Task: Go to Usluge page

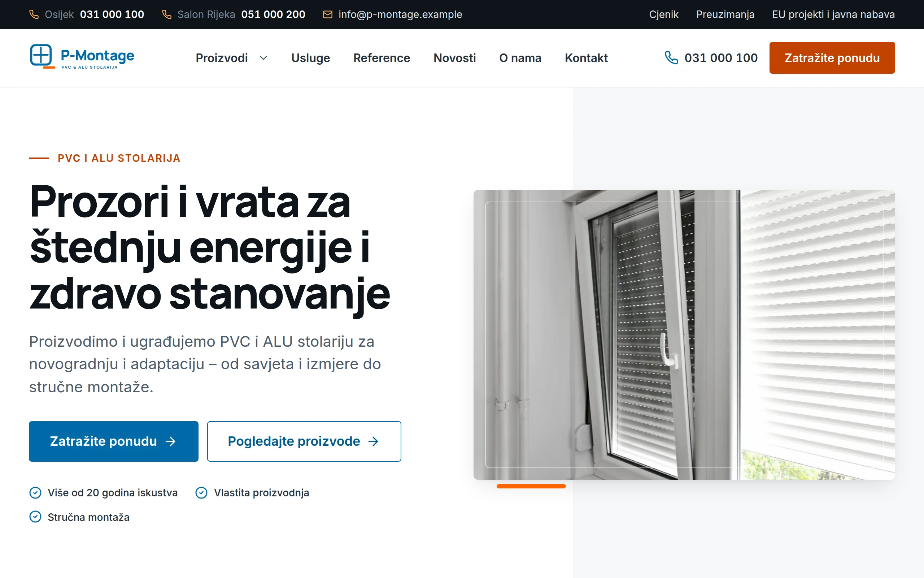Action: click(x=310, y=58)
